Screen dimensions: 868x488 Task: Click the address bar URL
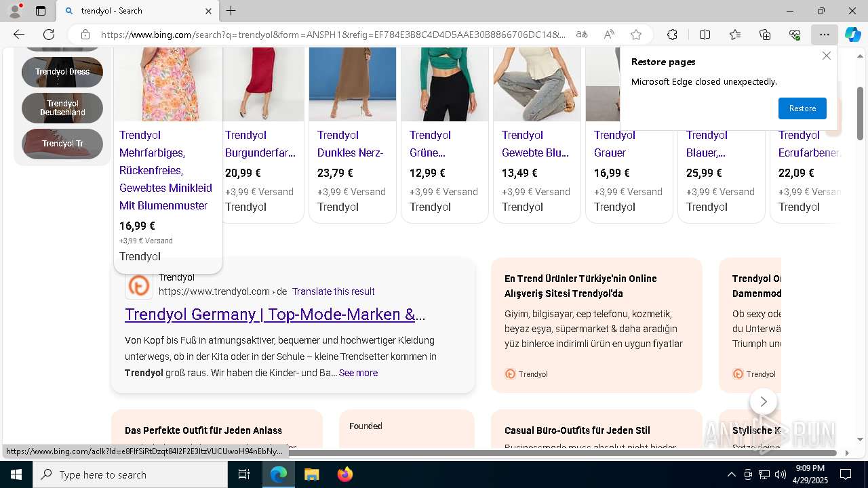point(333,35)
